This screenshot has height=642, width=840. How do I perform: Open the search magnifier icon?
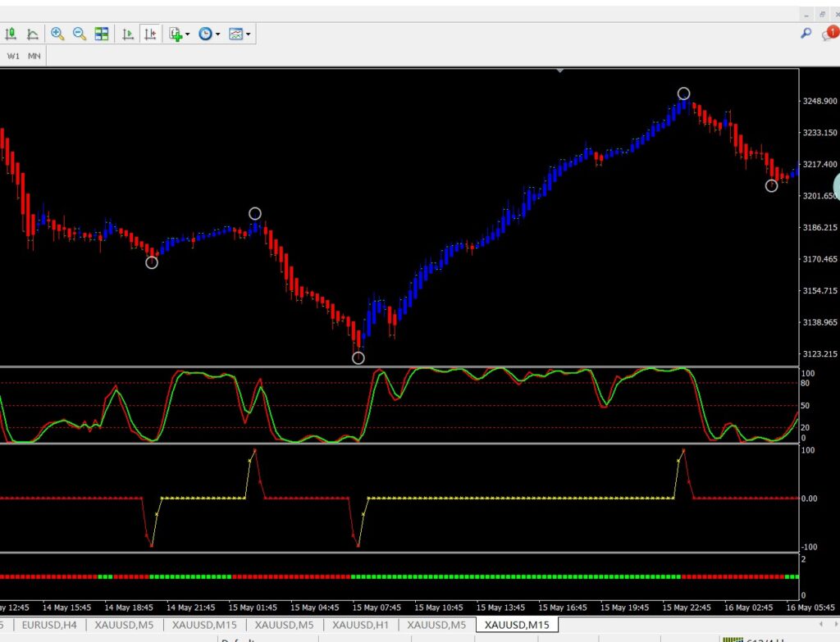tap(806, 34)
